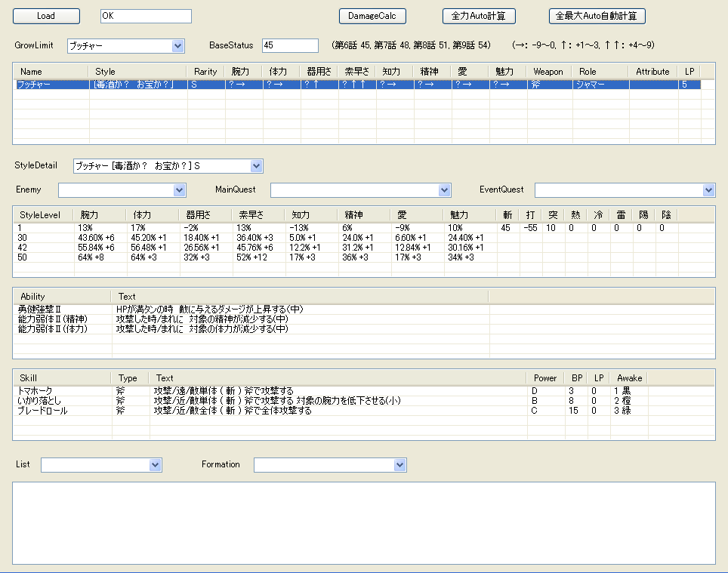This screenshot has width=728, height=573.
Task: Select the 能力弱体Ⅱ(精神) ability row
Action: pyautogui.click(x=251, y=319)
